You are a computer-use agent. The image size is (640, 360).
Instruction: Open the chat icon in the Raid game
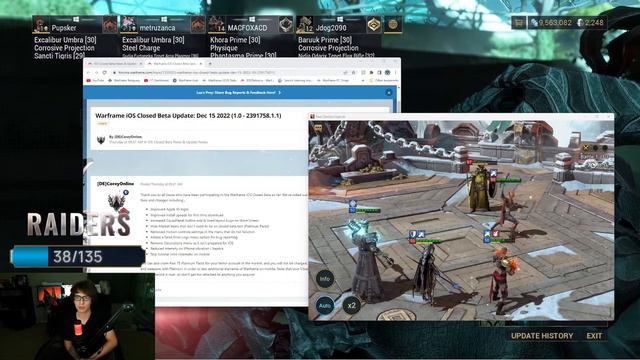pos(318,128)
